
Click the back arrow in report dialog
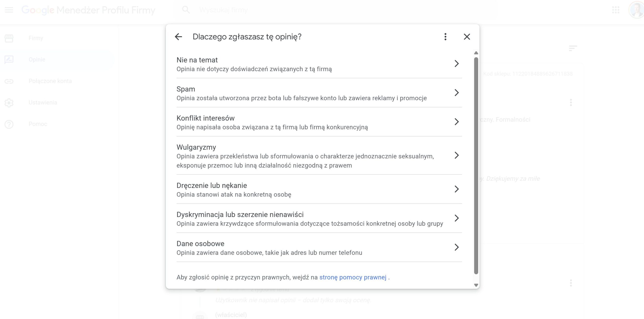pyautogui.click(x=178, y=37)
